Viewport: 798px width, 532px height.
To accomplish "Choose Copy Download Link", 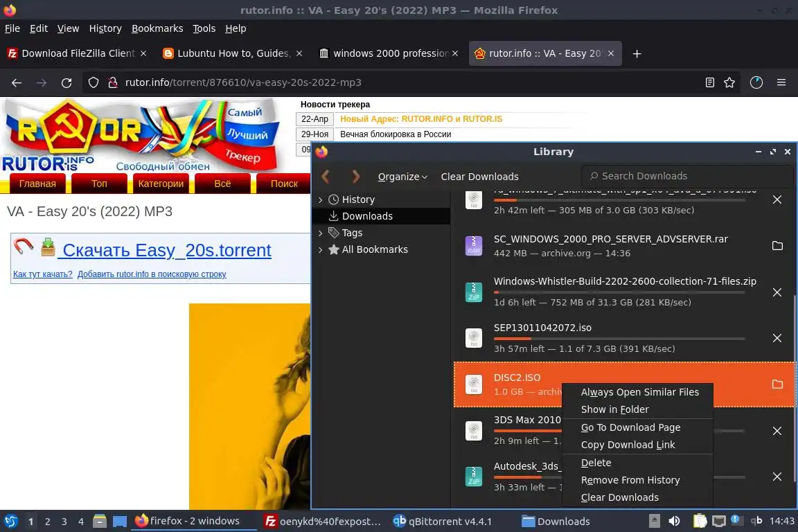I will coord(637,445).
